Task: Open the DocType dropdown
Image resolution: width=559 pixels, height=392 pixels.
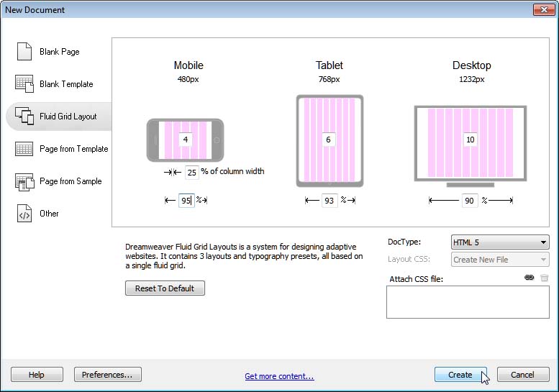Action: (500, 242)
